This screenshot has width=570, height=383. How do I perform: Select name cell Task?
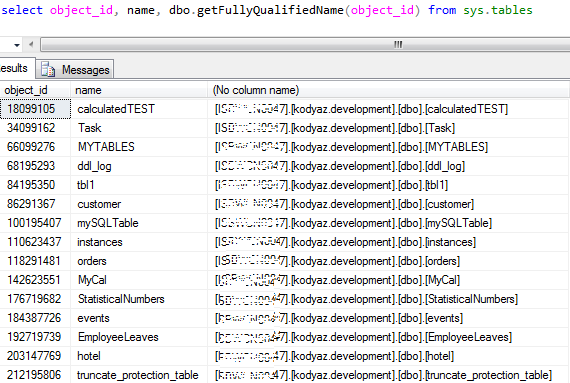pos(139,128)
